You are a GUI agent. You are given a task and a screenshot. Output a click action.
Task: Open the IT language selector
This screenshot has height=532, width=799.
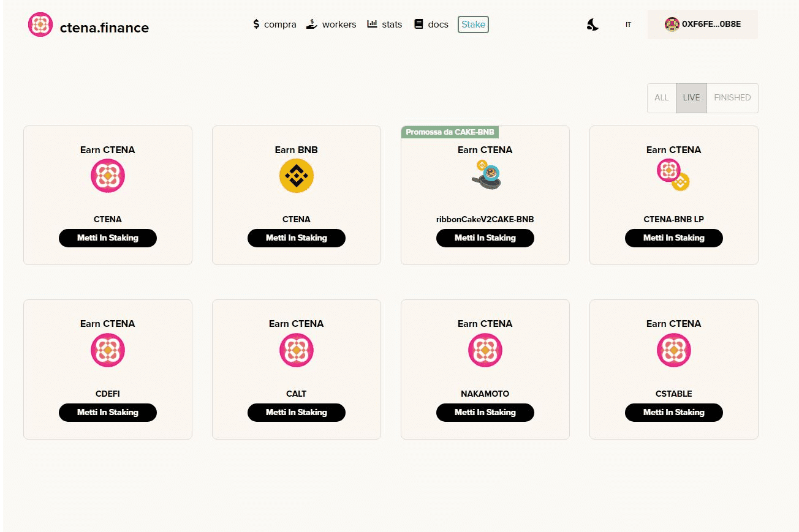(x=628, y=24)
